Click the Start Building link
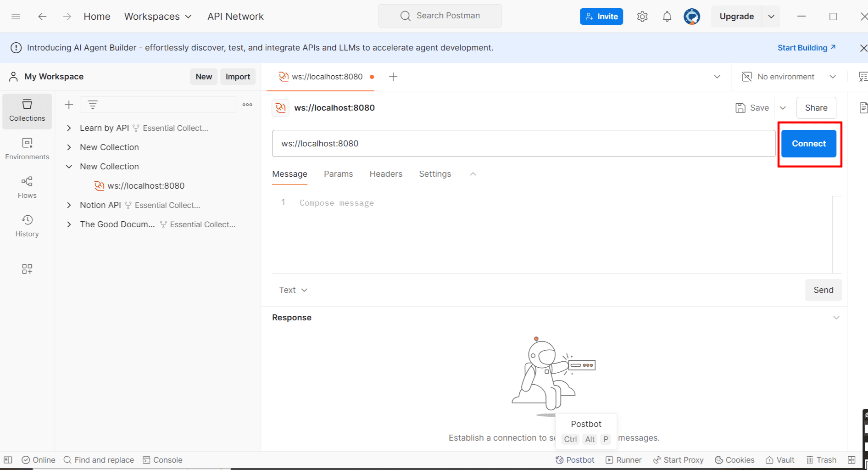The image size is (868, 470). pos(802,47)
